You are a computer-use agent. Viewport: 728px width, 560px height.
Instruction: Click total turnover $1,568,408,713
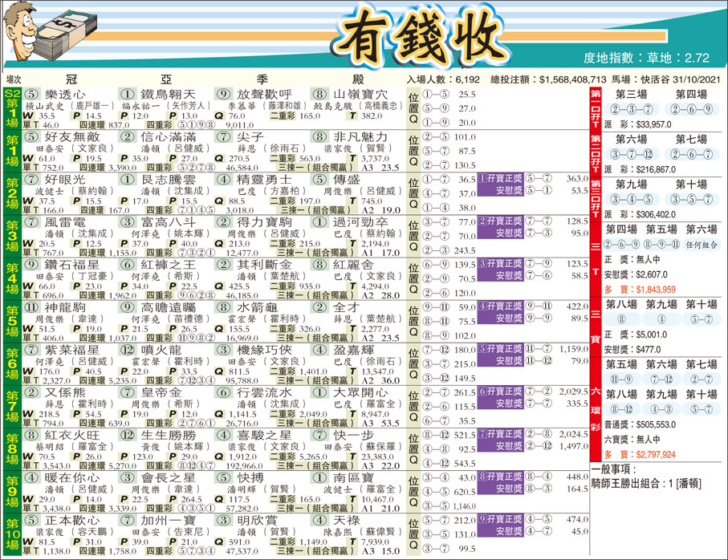548,79
